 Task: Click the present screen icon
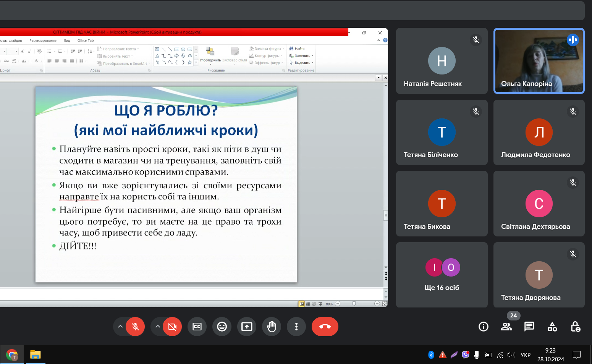pyautogui.click(x=247, y=327)
